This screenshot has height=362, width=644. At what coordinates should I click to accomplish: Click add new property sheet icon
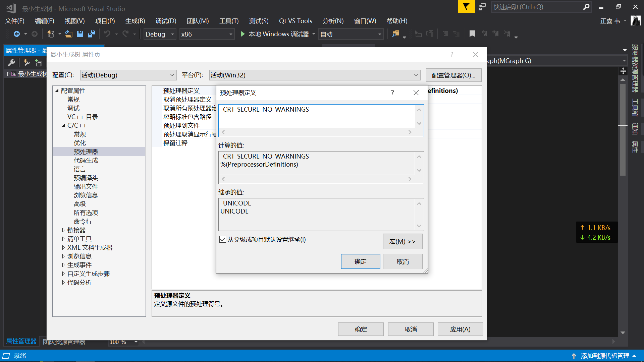pos(26,62)
